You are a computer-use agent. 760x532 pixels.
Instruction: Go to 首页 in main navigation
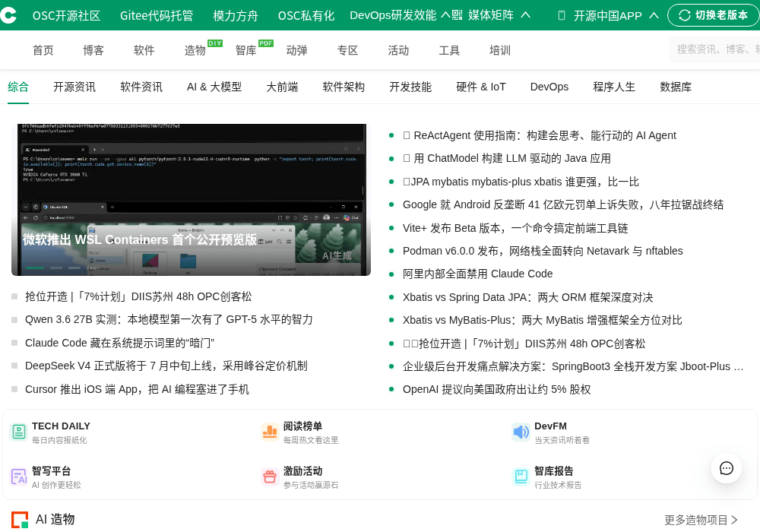tap(43, 50)
